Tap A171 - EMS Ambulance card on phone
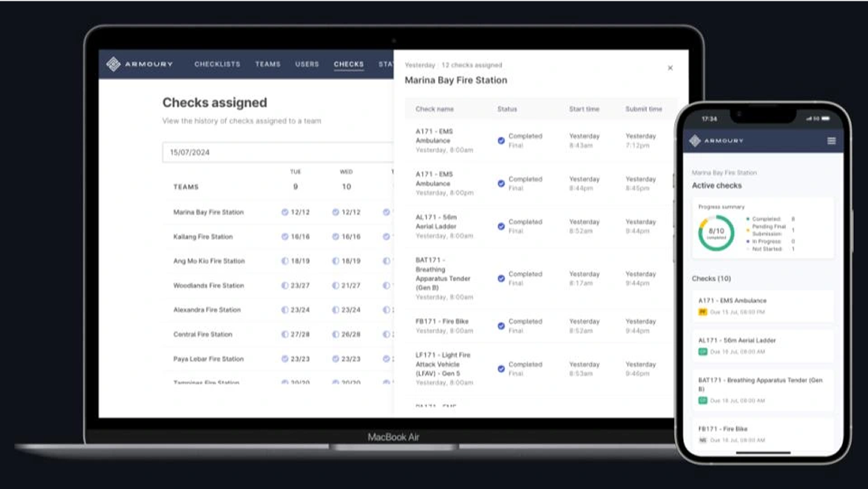 coord(763,306)
